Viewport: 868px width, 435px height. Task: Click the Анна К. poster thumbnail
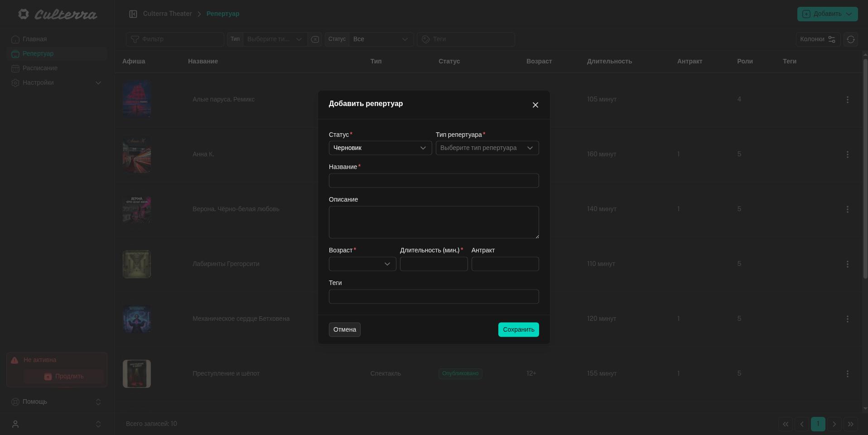point(136,155)
